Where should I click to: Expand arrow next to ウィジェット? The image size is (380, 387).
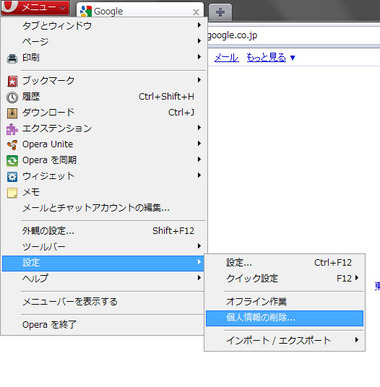tap(199, 175)
